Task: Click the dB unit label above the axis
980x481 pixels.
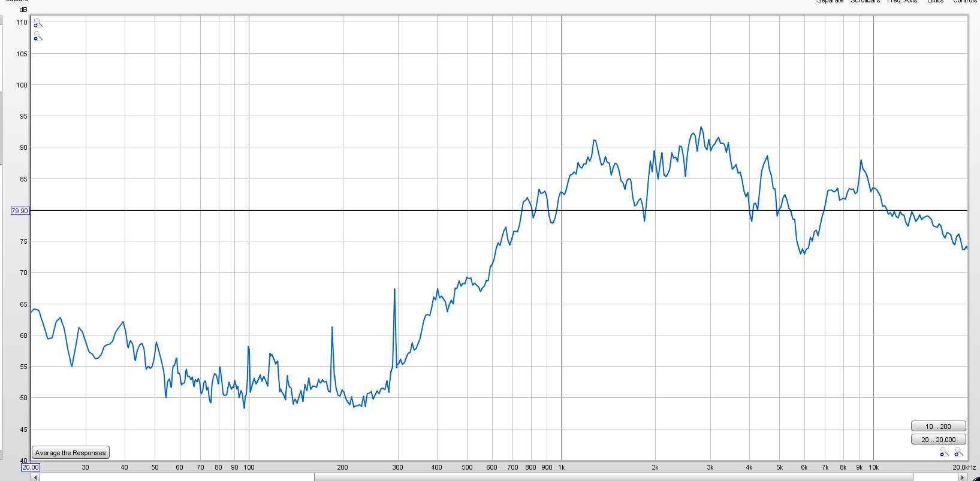Action: (x=23, y=10)
